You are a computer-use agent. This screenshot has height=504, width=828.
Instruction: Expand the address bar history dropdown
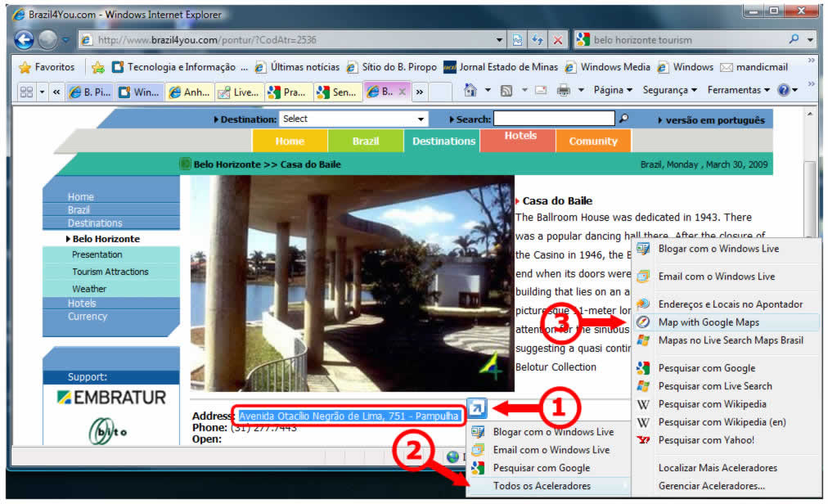coord(499,40)
